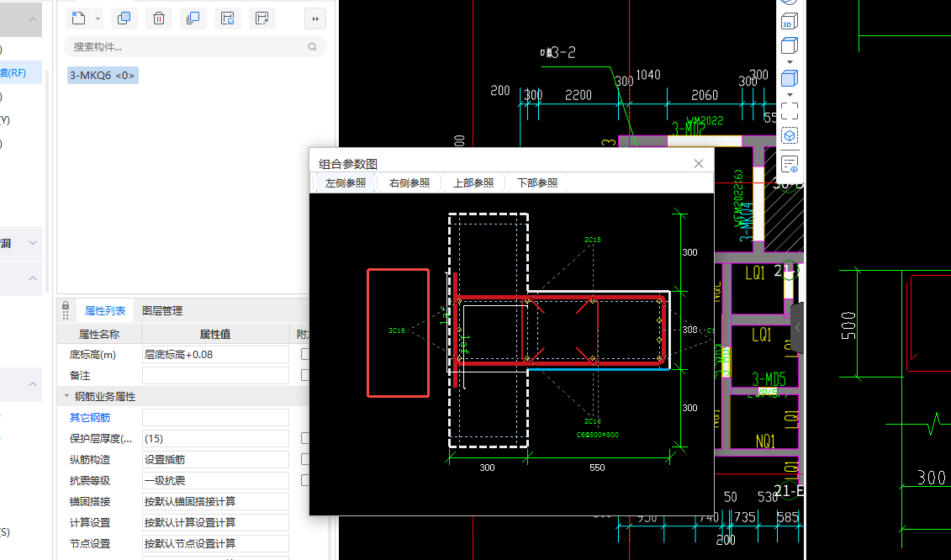951x560 pixels.
Task: Click the 保护层厚度 property name
Action: (x=101, y=439)
